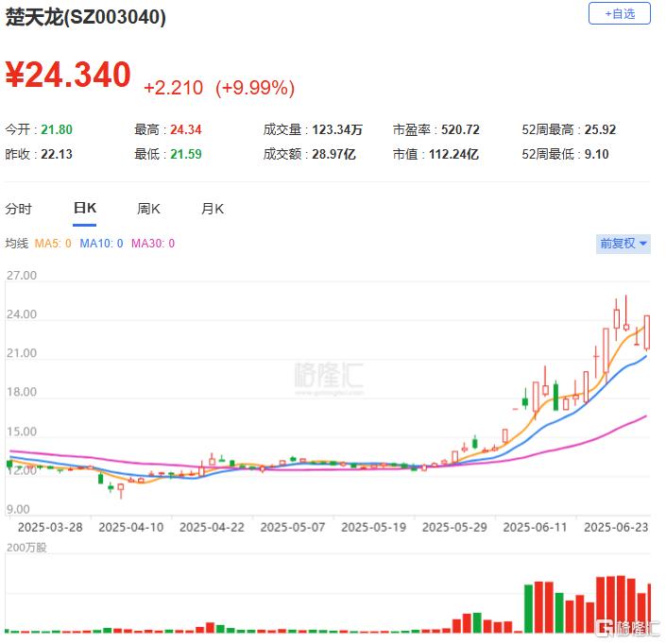Click the 市盈率 value 520.72
This screenshot has width=666, height=644.
(x=460, y=129)
